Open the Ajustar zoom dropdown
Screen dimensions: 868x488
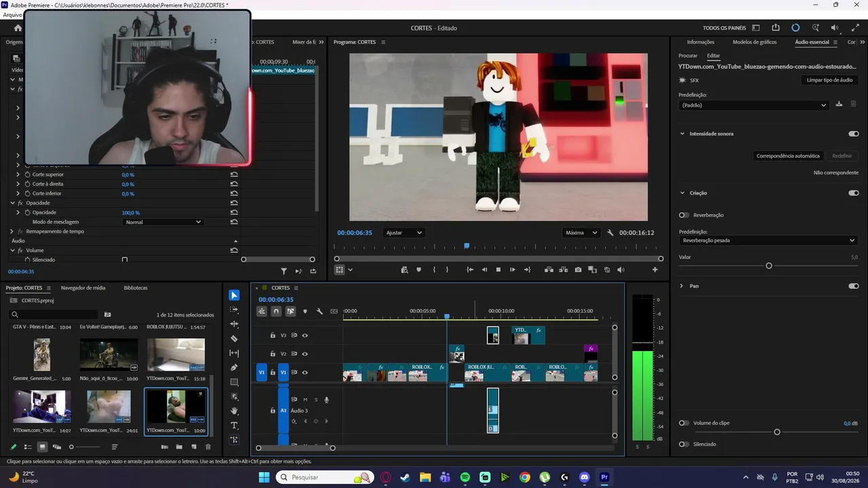403,232
